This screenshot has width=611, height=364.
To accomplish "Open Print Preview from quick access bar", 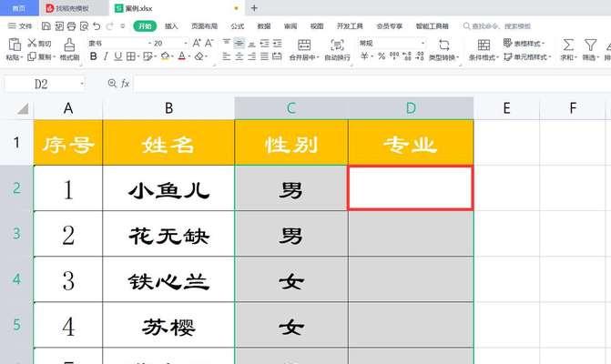I will coord(84,26).
